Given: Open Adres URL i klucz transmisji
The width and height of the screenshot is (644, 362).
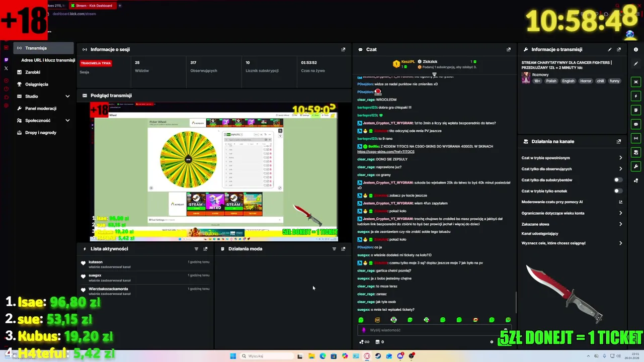Looking at the screenshot, I should 48,60.
